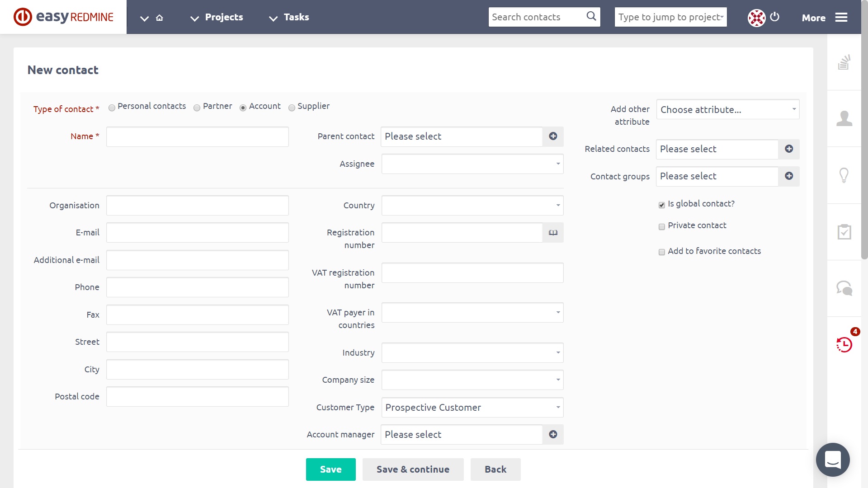This screenshot has height=488, width=868.
Task: Open the chat bubbles sidebar icon
Action: tap(844, 288)
